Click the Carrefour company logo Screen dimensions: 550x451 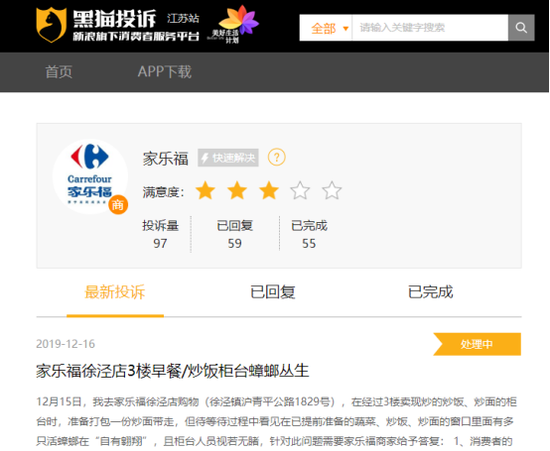90,176
